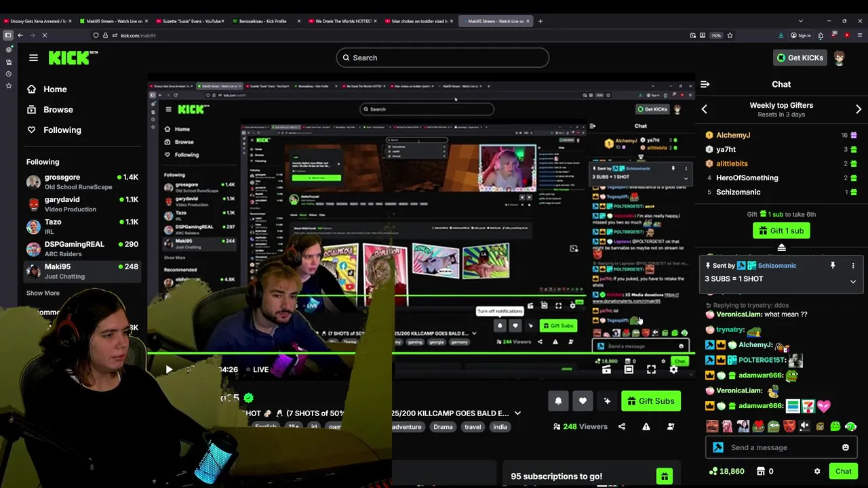Open grossgore channel in Following list

[x=82, y=182]
